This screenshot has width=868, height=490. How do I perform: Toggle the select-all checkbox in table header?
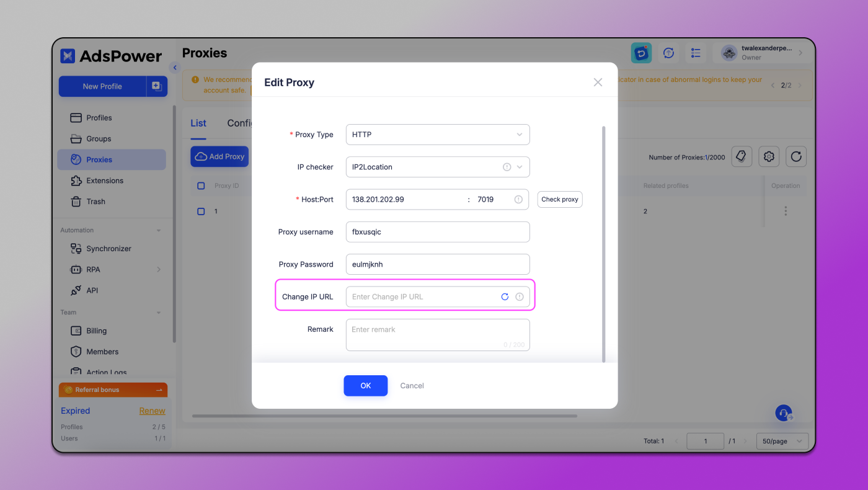point(201,186)
